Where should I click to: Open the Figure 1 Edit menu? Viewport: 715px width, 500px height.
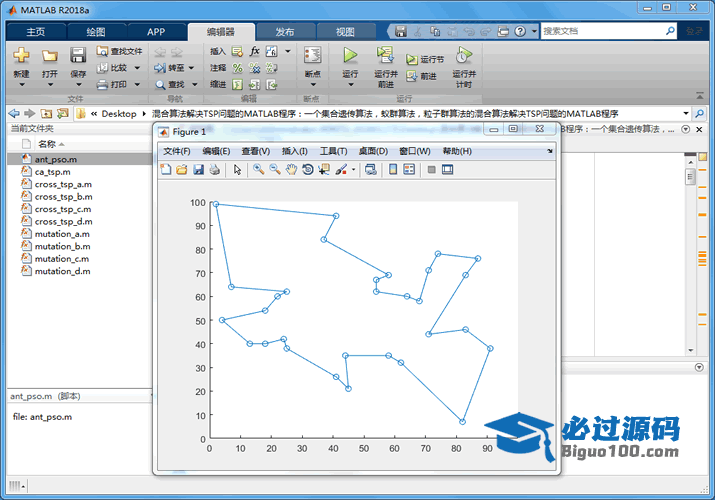click(216, 151)
